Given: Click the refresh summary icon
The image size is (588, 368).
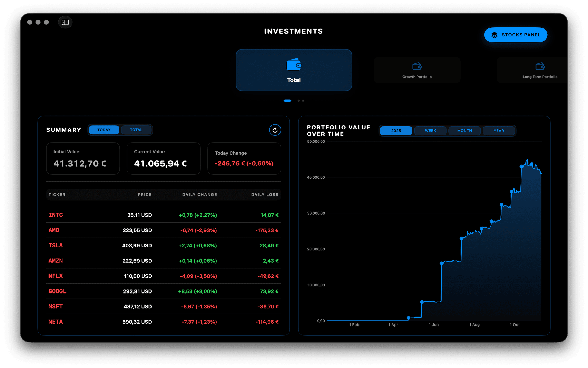Looking at the screenshot, I should 275,130.
